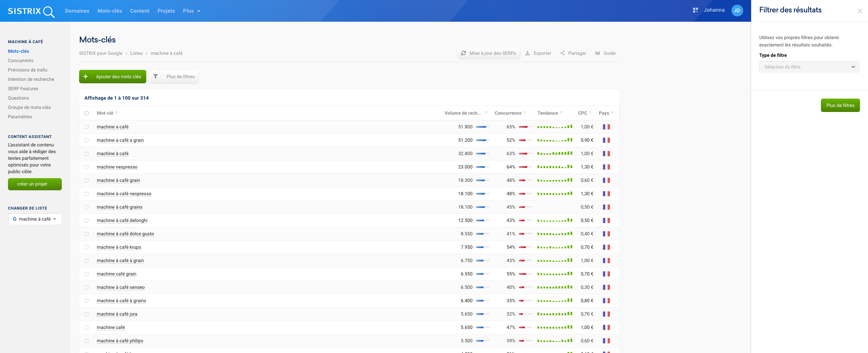Click SISTRIX pour Google breadcrumb link

(100, 53)
